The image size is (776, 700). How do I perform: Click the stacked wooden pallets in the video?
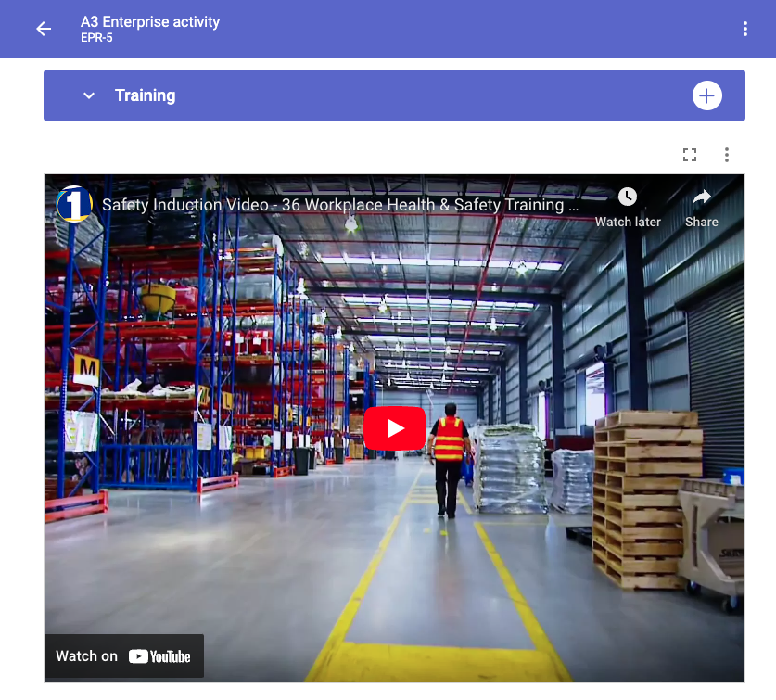643,500
